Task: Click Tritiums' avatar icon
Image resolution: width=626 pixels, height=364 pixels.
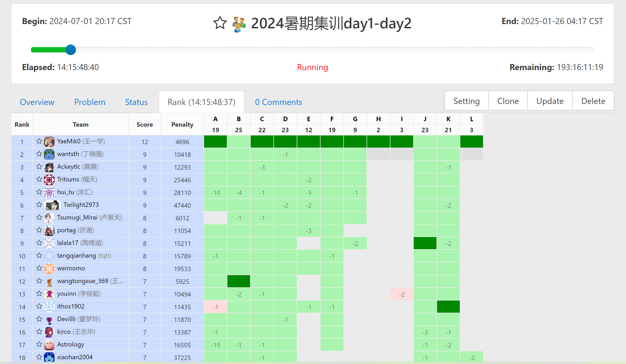Action: point(49,180)
